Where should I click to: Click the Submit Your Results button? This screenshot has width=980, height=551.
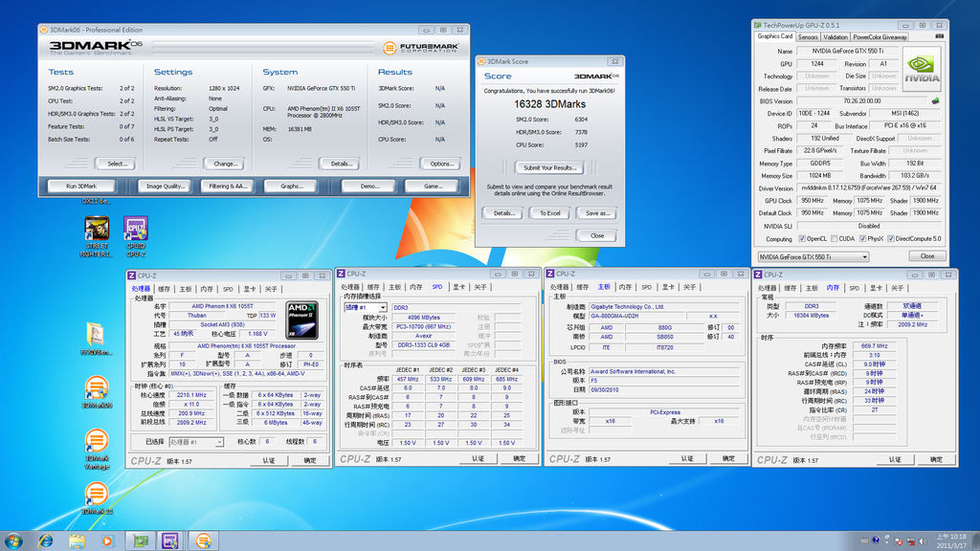[550, 167]
